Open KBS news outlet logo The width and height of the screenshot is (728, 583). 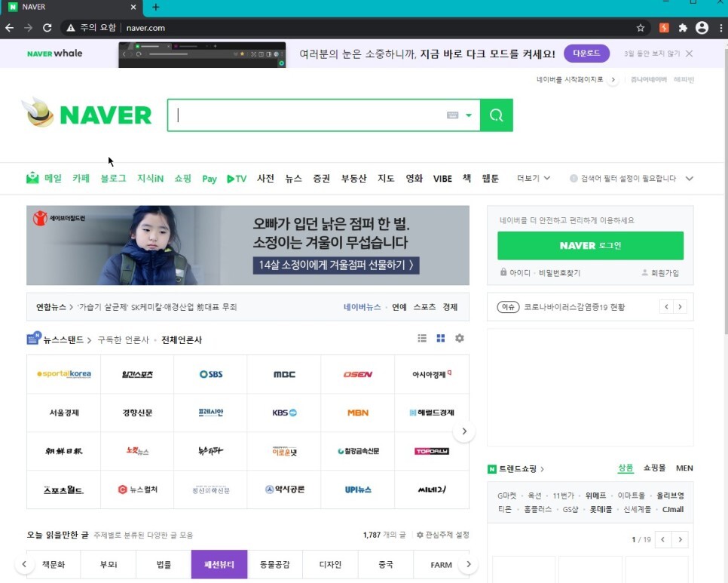pyautogui.click(x=284, y=413)
